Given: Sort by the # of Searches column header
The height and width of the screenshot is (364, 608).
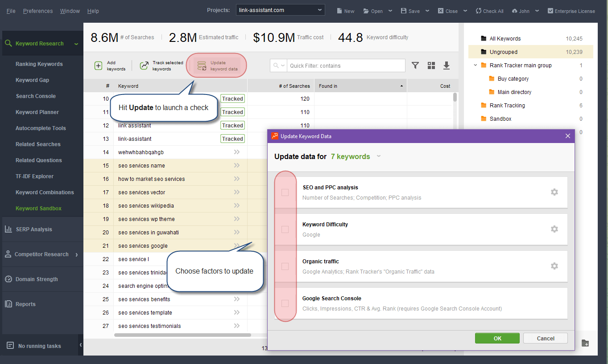Looking at the screenshot, I should pyautogui.click(x=281, y=86).
